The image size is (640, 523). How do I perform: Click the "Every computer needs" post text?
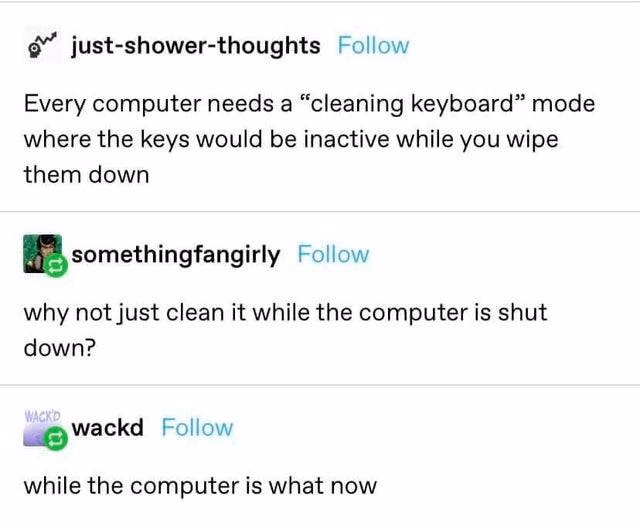(x=149, y=104)
